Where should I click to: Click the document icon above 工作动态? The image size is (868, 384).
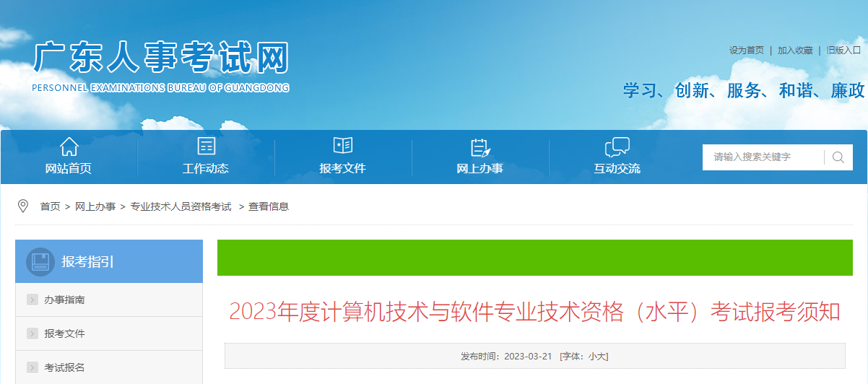[x=206, y=147]
